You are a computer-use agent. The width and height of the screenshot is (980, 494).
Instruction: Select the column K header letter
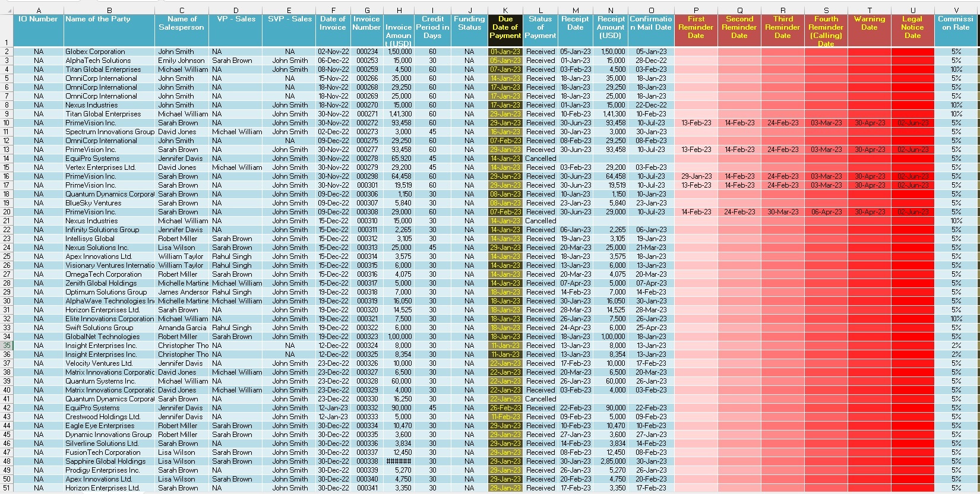[505, 10]
